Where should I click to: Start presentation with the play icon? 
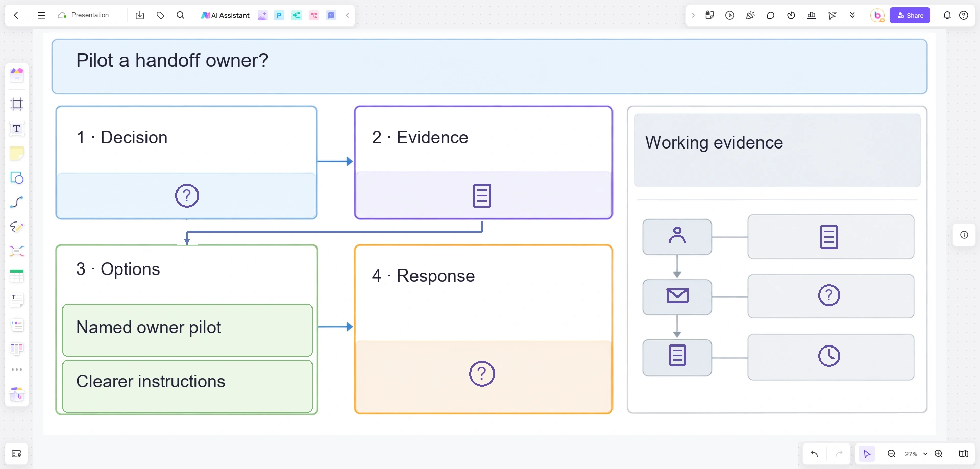coord(730,15)
